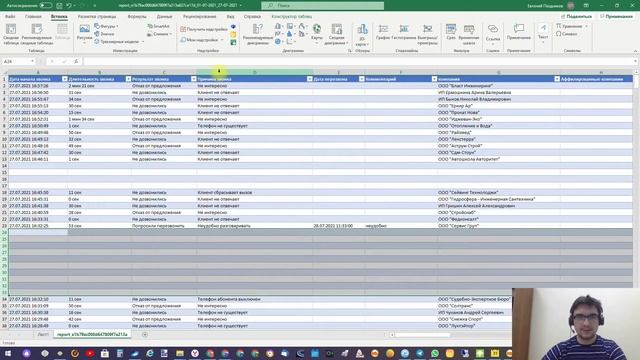Select cell with Телефон абонента выключен

point(255,299)
